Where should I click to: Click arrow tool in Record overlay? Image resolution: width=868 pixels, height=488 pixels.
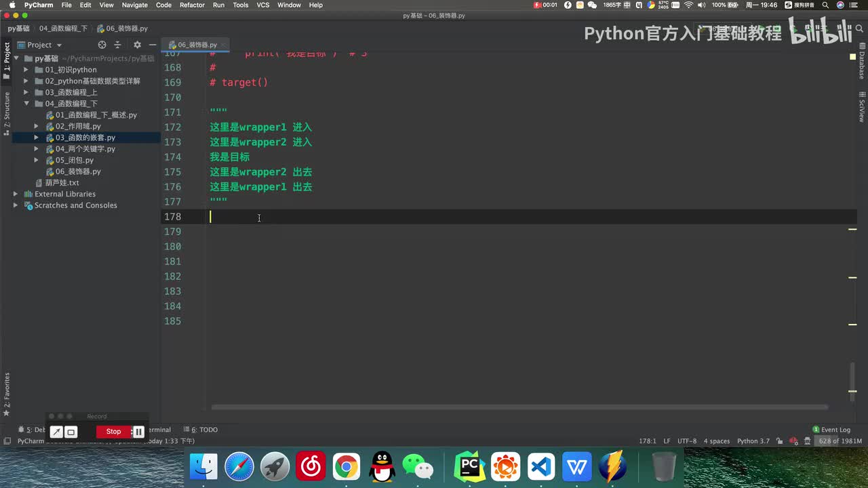[57, 432]
